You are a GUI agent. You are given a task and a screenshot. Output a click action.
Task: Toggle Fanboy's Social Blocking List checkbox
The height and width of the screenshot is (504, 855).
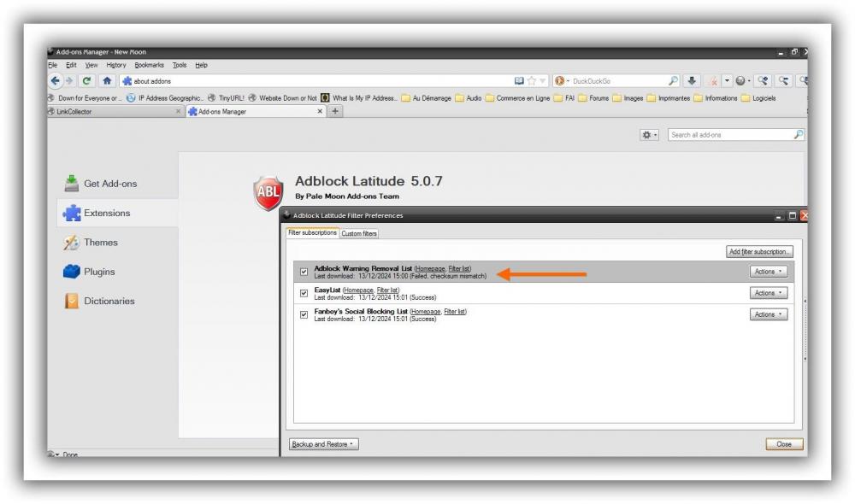[x=304, y=314]
